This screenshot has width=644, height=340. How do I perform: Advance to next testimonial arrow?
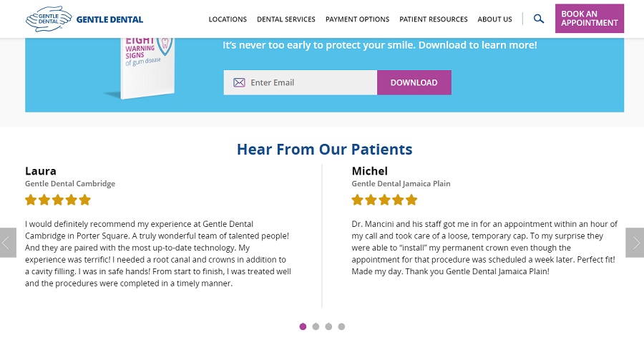coord(635,243)
